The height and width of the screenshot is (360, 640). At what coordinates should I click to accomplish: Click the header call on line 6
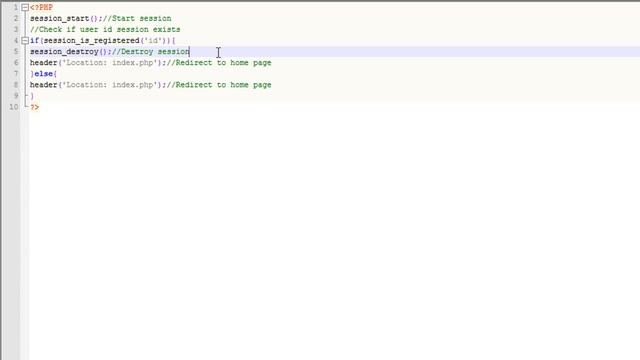98,62
